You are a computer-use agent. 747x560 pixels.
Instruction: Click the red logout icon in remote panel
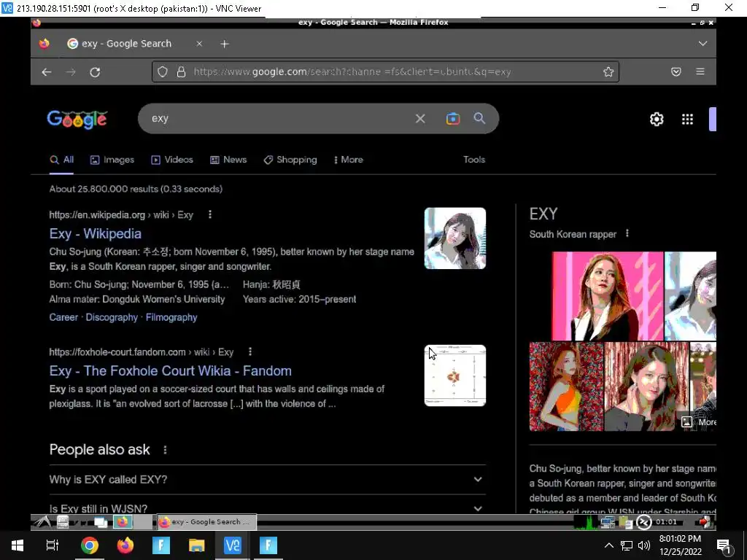click(704, 522)
